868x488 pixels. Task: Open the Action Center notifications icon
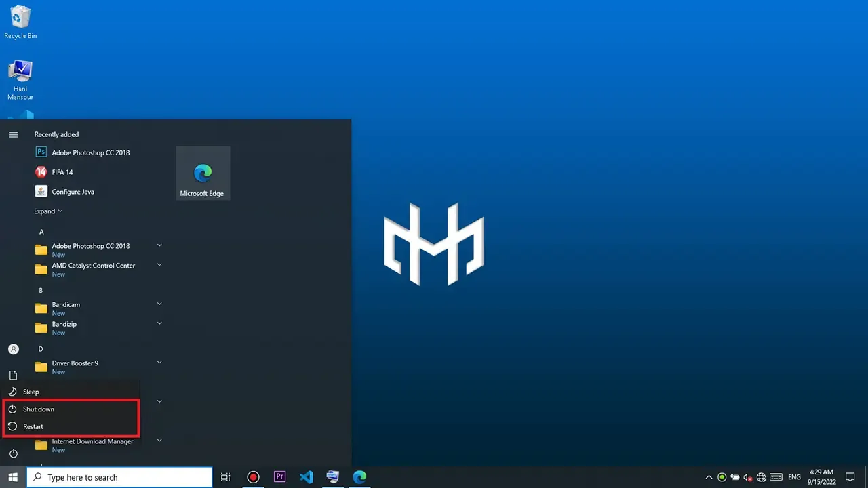point(850,477)
